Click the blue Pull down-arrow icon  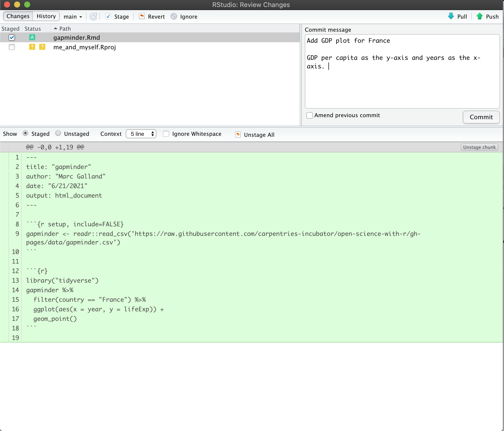tap(451, 16)
